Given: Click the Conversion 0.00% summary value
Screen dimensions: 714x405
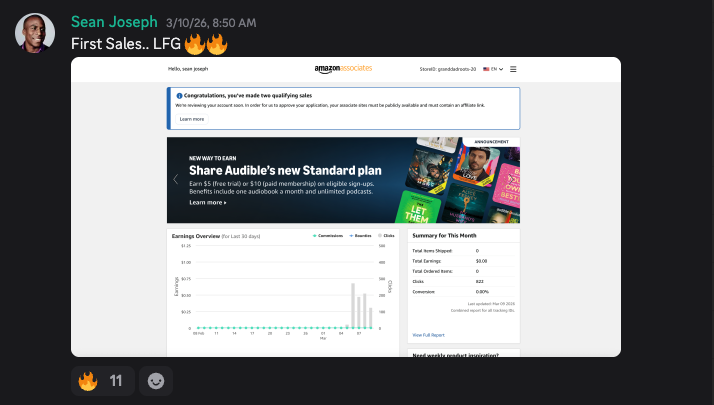Looking at the screenshot, I should [482, 292].
